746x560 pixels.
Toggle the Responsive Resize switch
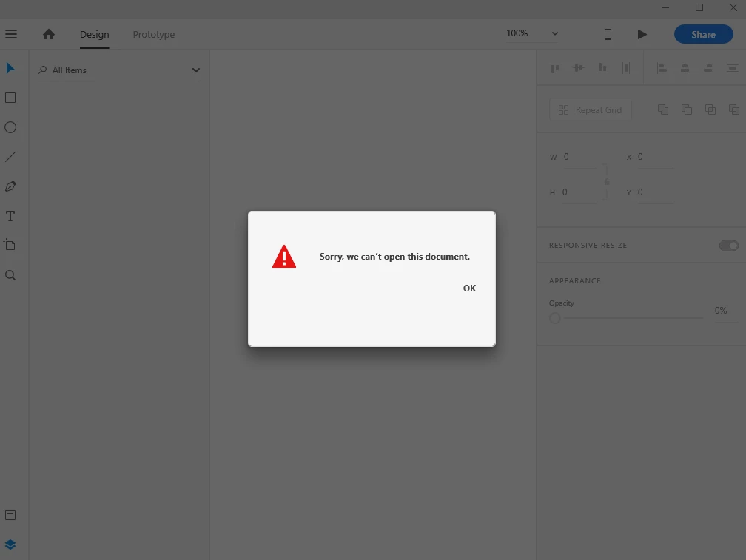coord(728,246)
